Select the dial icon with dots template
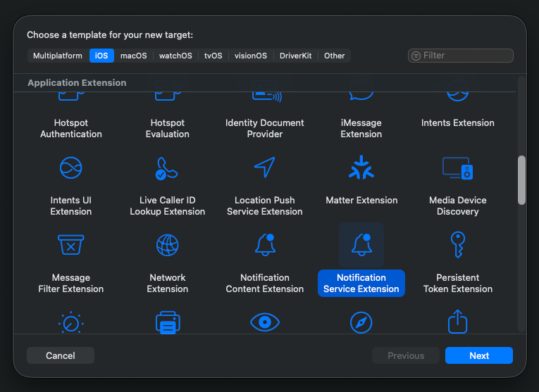539x392 pixels. click(x=71, y=322)
